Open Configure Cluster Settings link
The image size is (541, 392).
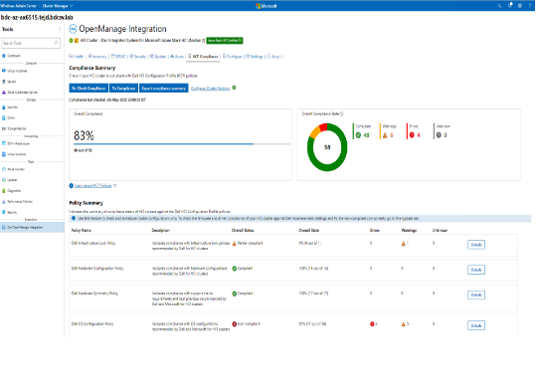tap(210, 89)
